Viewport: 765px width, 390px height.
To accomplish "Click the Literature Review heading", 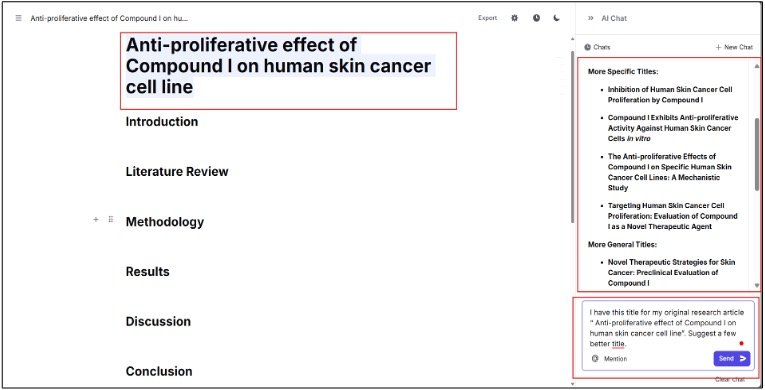I will tap(177, 171).
